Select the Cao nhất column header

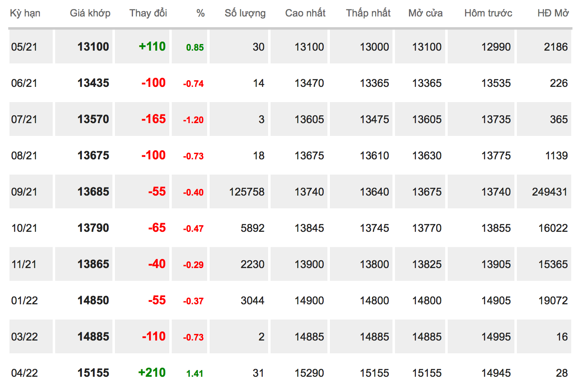coord(305,13)
